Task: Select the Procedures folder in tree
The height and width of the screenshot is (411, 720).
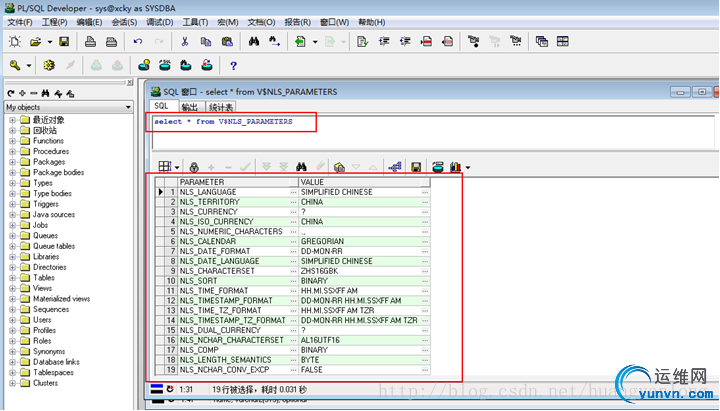Action: [50, 151]
